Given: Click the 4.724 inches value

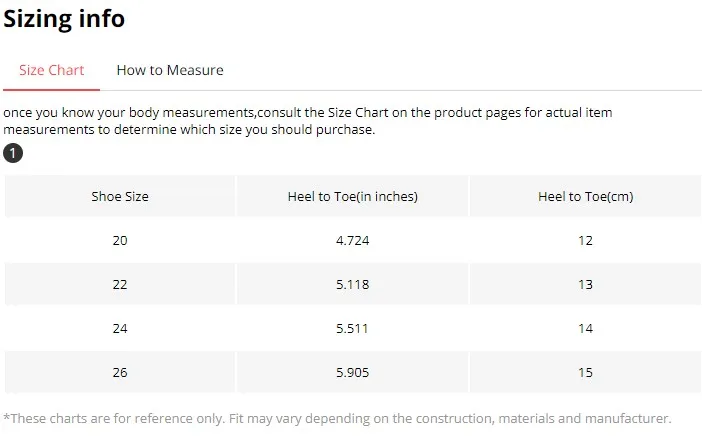Looking at the screenshot, I should point(352,241).
